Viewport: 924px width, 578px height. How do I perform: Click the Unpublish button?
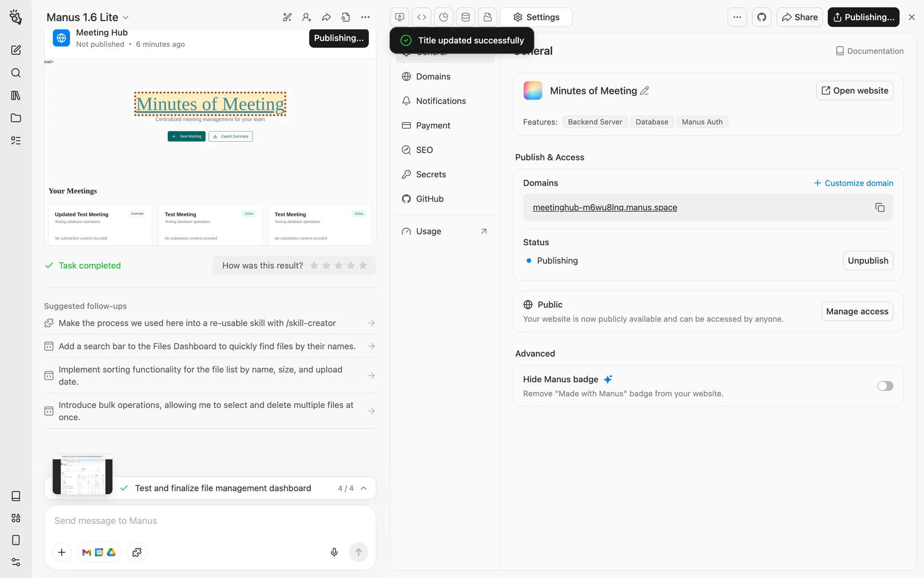(x=868, y=261)
